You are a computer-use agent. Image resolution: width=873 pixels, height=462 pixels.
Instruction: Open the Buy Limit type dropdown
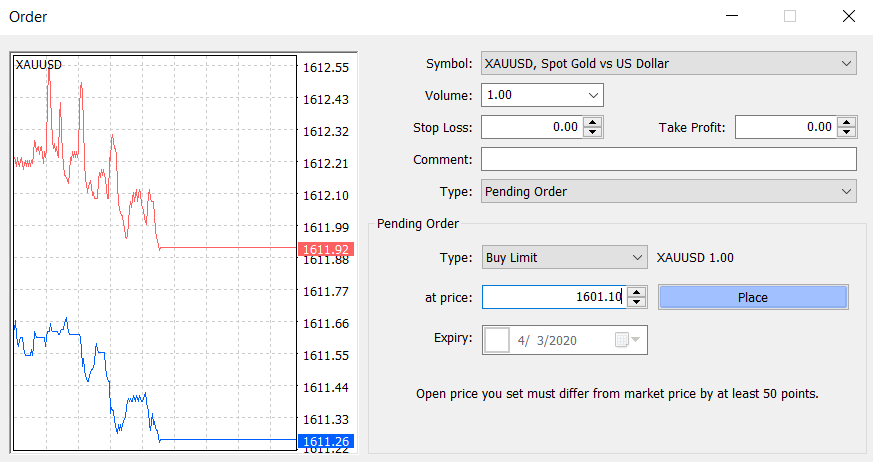point(565,258)
